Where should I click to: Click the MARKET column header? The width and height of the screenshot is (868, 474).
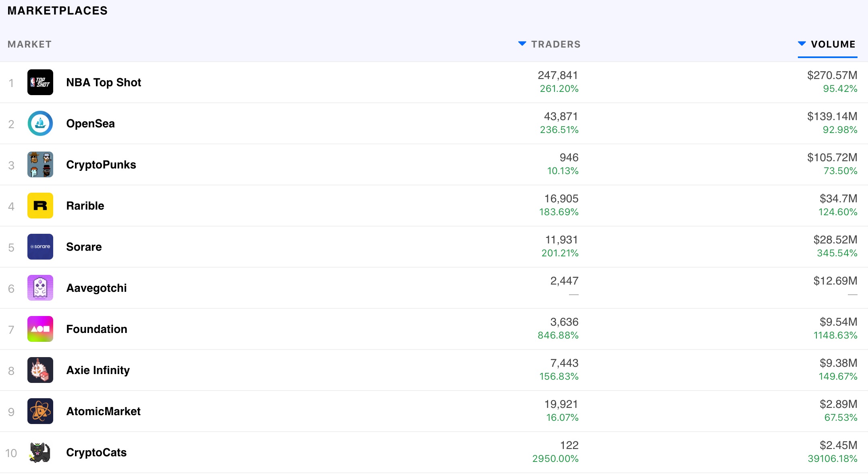click(29, 44)
